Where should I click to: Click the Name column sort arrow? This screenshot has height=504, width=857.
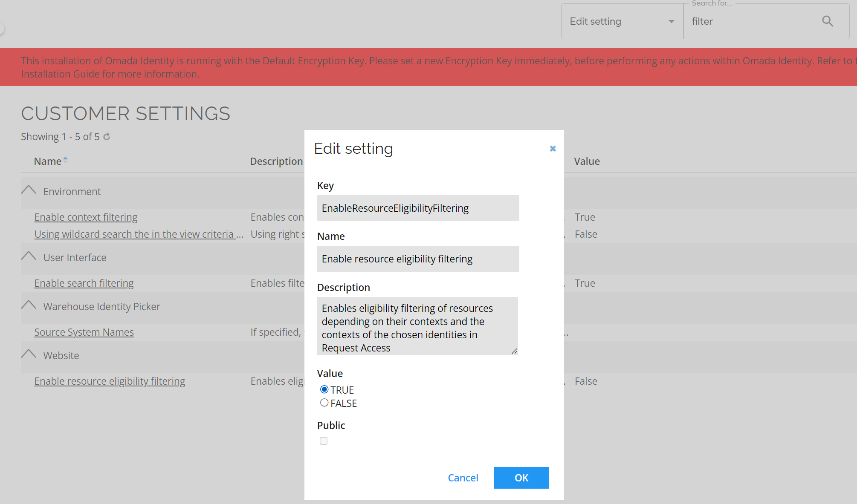[x=65, y=160]
